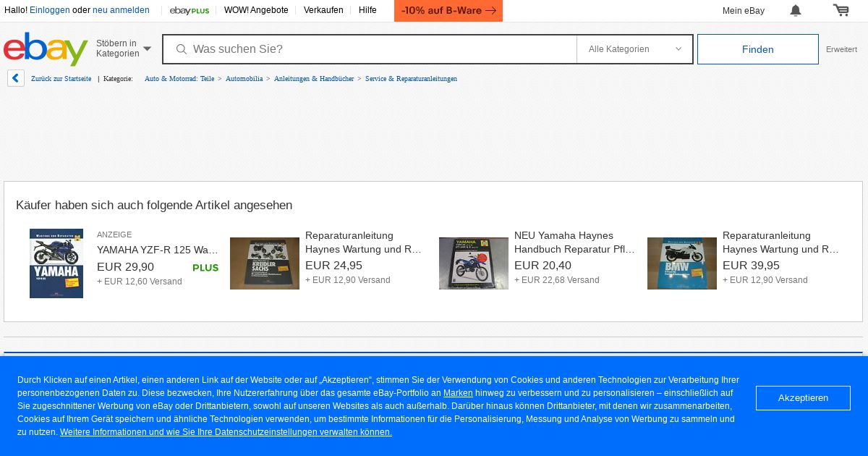
Task: Open the BMW repair manual thumbnail
Action: (x=682, y=263)
